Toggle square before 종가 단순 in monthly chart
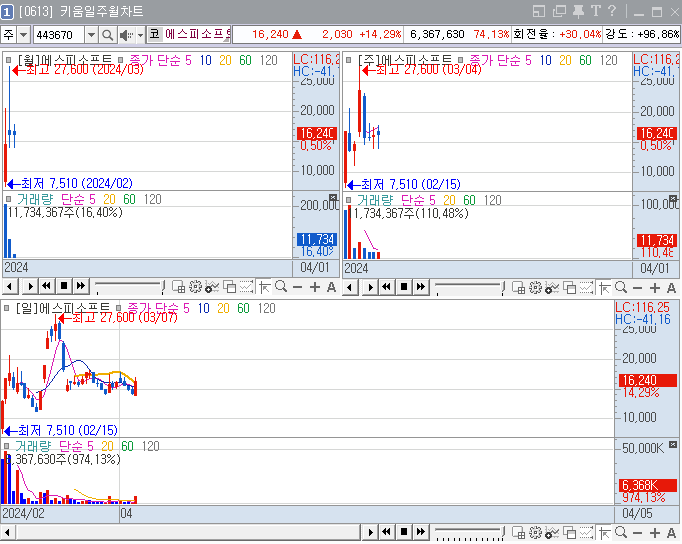682x544 pixels. [120, 60]
